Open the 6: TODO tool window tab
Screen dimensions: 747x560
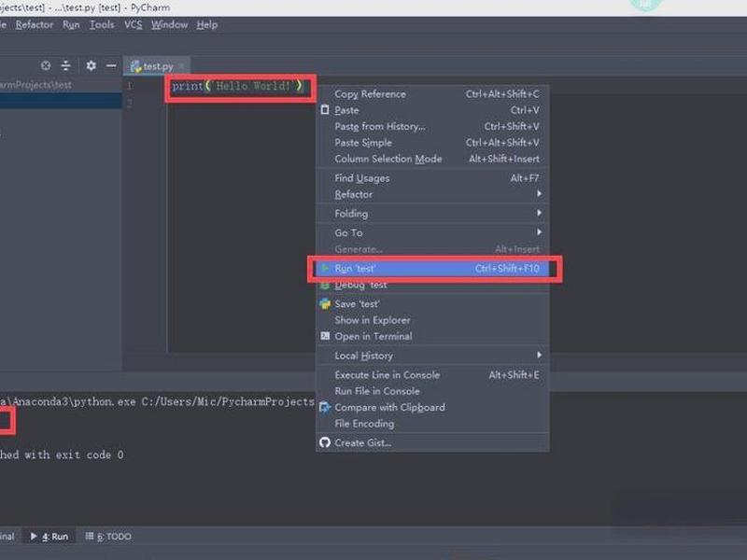[108, 537]
